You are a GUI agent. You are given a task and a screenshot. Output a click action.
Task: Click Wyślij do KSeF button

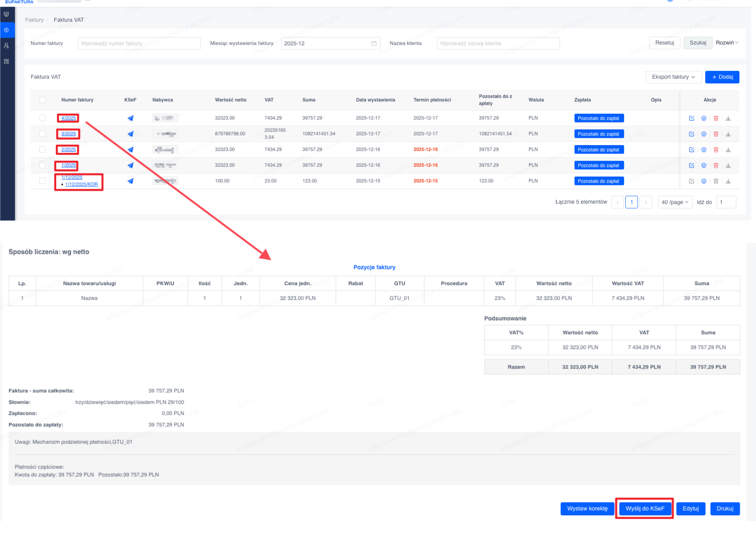click(645, 508)
